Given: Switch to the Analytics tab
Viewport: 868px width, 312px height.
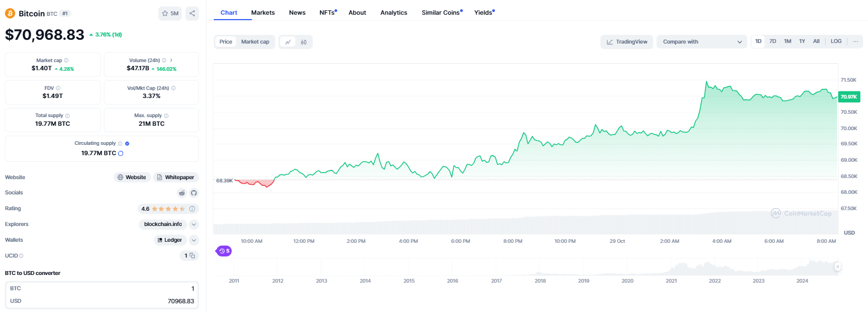Looking at the screenshot, I should [394, 13].
